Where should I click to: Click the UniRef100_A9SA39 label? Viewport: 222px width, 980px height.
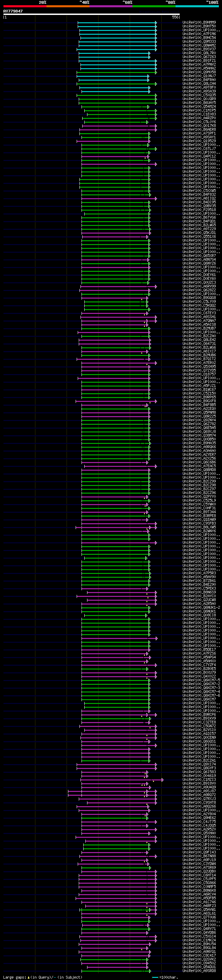[x=199, y=91]
